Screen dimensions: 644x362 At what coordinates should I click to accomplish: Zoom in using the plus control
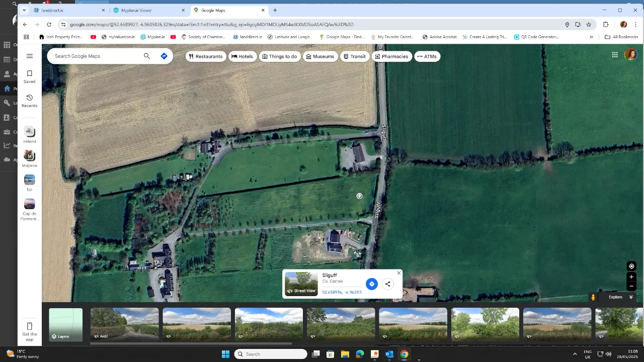631,276
